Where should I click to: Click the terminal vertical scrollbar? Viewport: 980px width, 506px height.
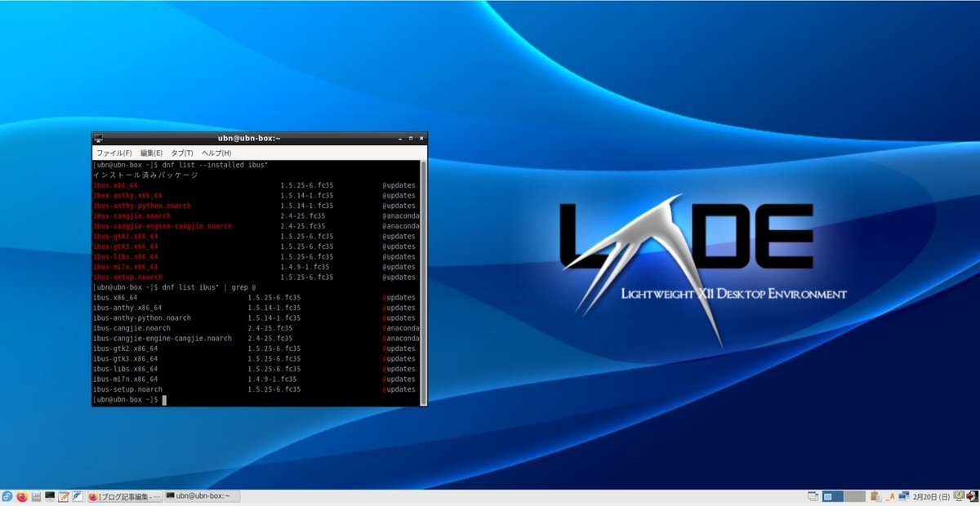(x=423, y=282)
